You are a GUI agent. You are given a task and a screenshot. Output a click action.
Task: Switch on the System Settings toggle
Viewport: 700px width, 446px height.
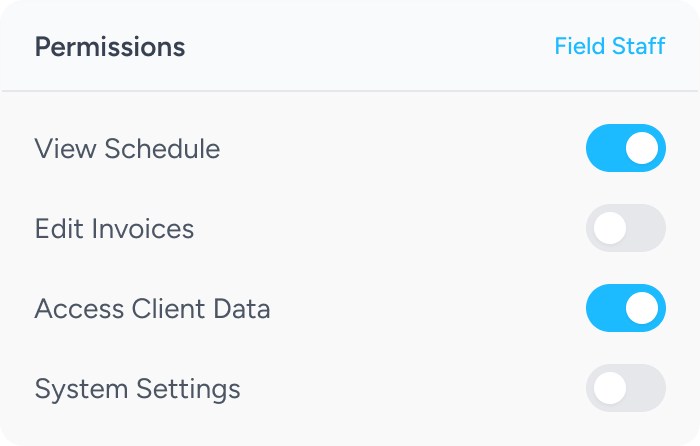tap(626, 388)
